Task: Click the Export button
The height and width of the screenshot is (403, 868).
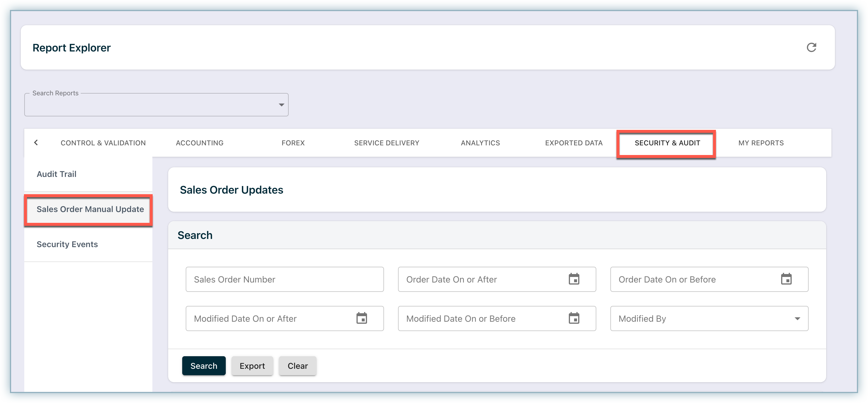Action: click(x=252, y=366)
